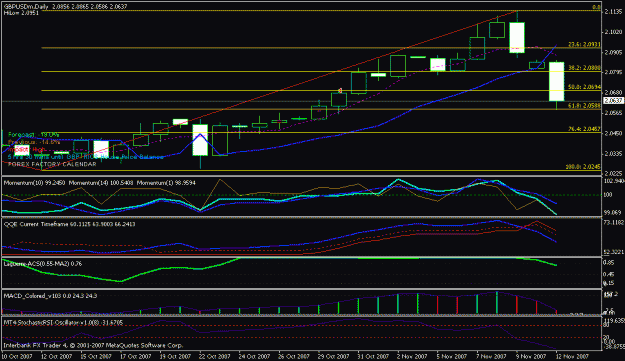Viewport: 625px width, 361px height.
Task: Click the Forecast percentage news label
Action: tap(33, 135)
